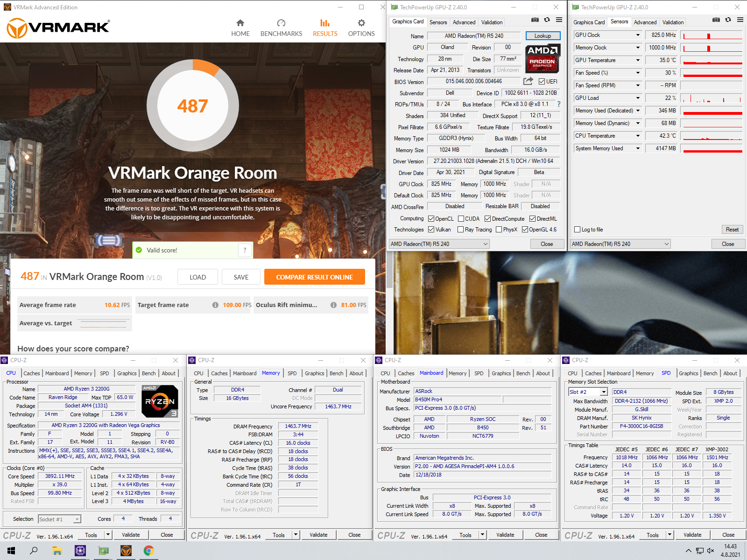The height and width of the screenshot is (560, 747).
Task: Open File Explorer from taskbar
Action: 57,551
